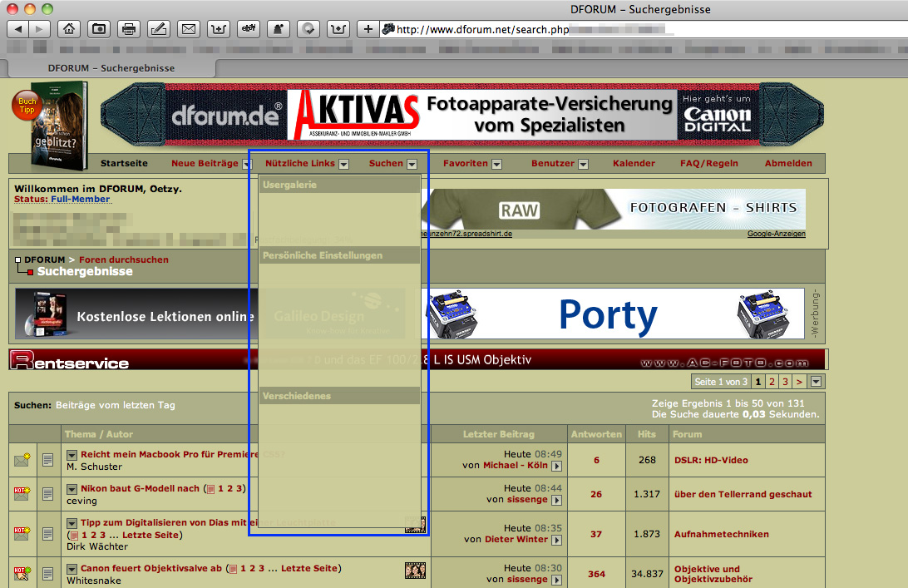Go back to the previous page
The image size is (908, 588).
(18, 29)
